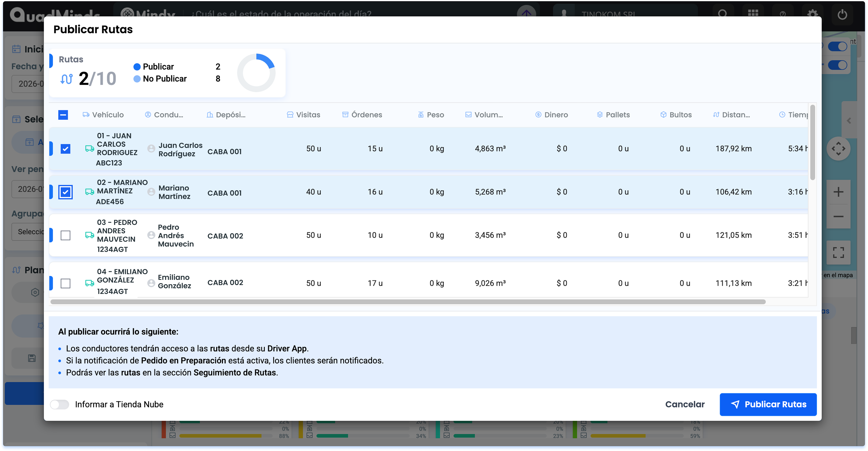The width and height of the screenshot is (868, 451).
Task: Toggle the select-all routes header checkbox
Action: click(63, 115)
